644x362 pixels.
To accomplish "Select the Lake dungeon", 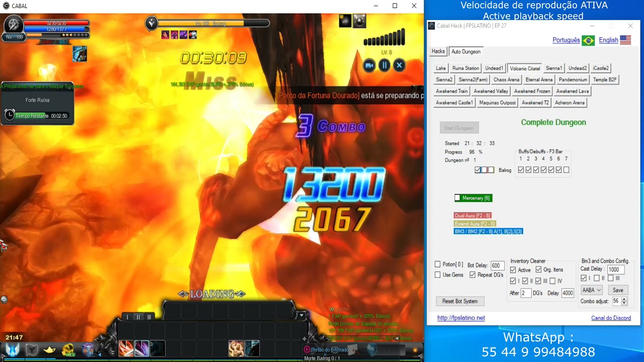I will tap(441, 68).
